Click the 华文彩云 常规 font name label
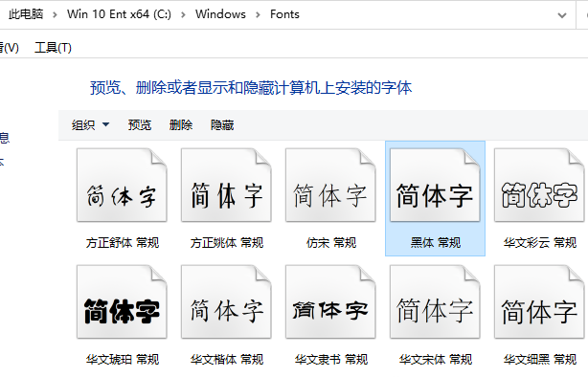This screenshot has width=588, height=377. tap(539, 243)
